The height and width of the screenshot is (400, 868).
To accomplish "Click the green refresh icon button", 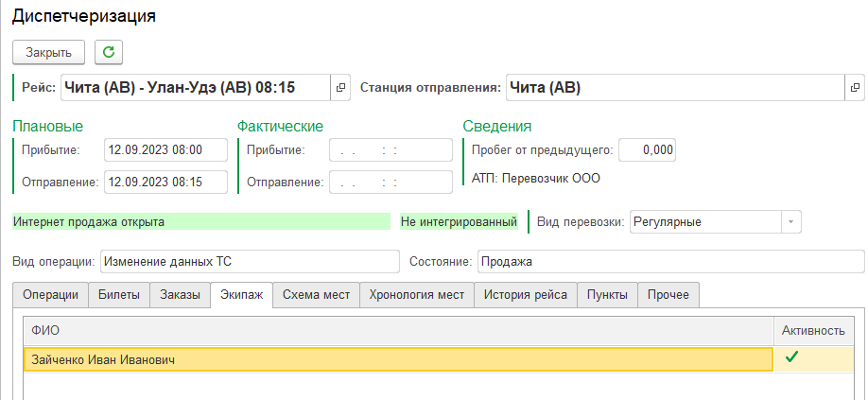I will [x=108, y=51].
